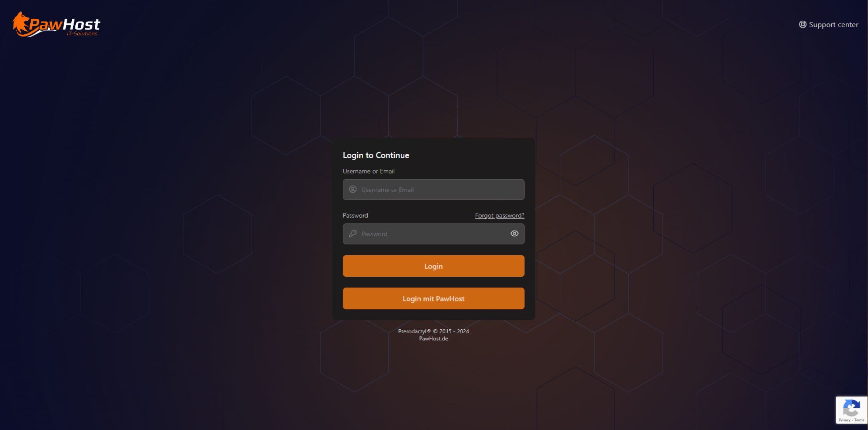
Task: Click the lifebuoy Support center icon
Action: (x=802, y=25)
